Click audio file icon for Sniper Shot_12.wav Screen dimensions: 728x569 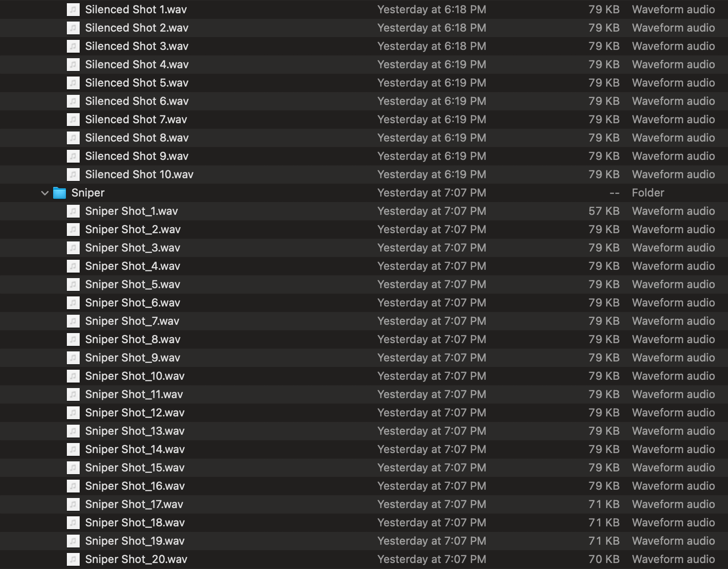[73, 413]
